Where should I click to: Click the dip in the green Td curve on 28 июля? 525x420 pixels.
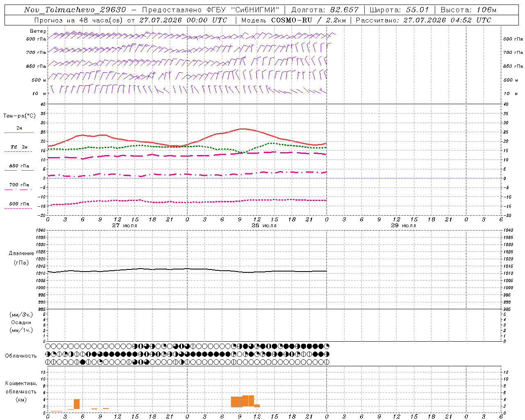click(243, 152)
